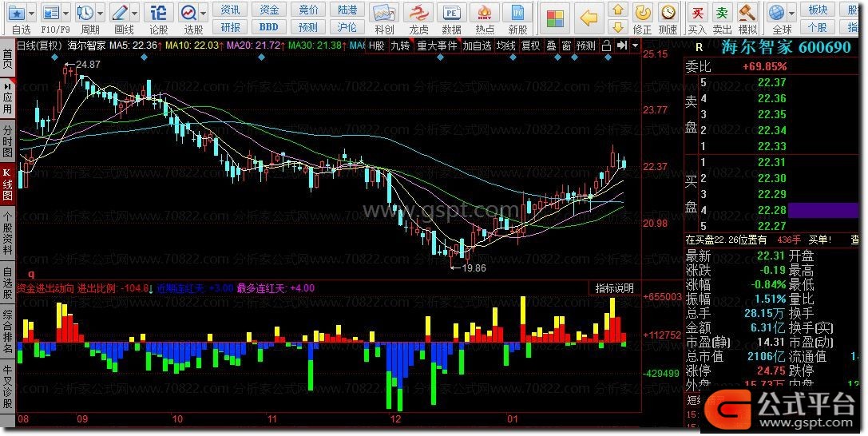The image size is (868, 436).
Task: Expand dropdown arrow next to 全球
Action: [791, 13]
